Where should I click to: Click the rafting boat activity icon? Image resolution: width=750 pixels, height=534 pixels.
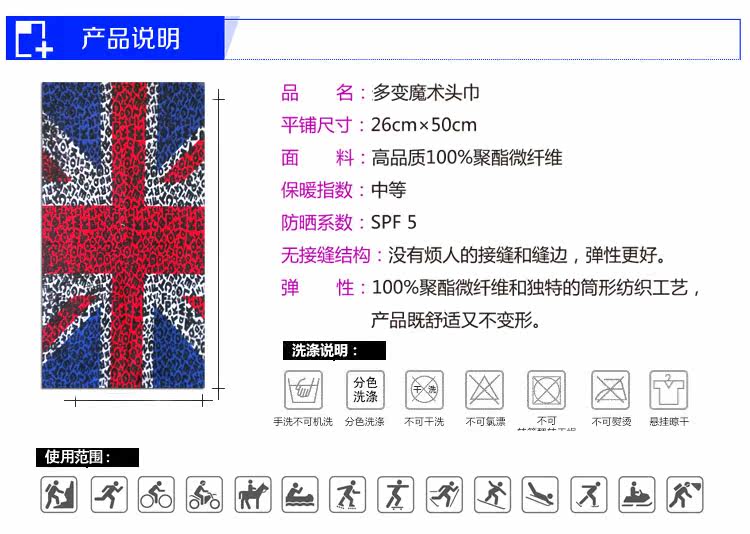click(x=300, y=494)
